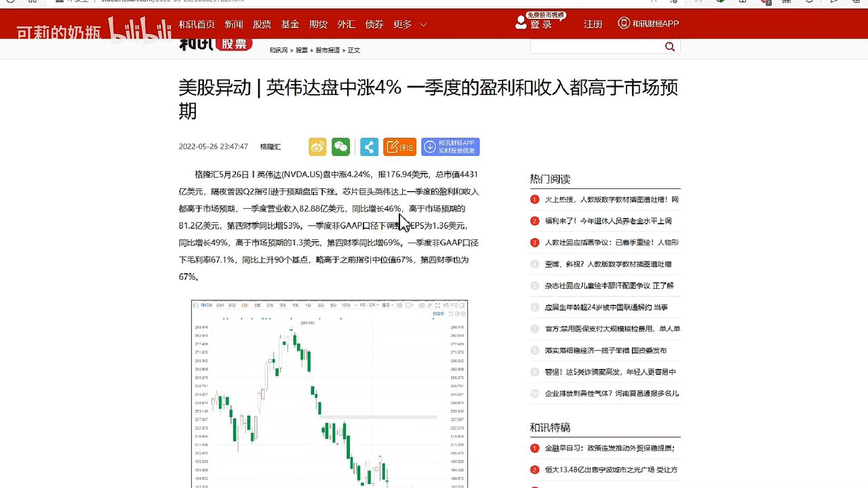The width and height of the screenshot is (868, 488).
Task: Open the 债券 navigation item
Action: pos(374,24)
